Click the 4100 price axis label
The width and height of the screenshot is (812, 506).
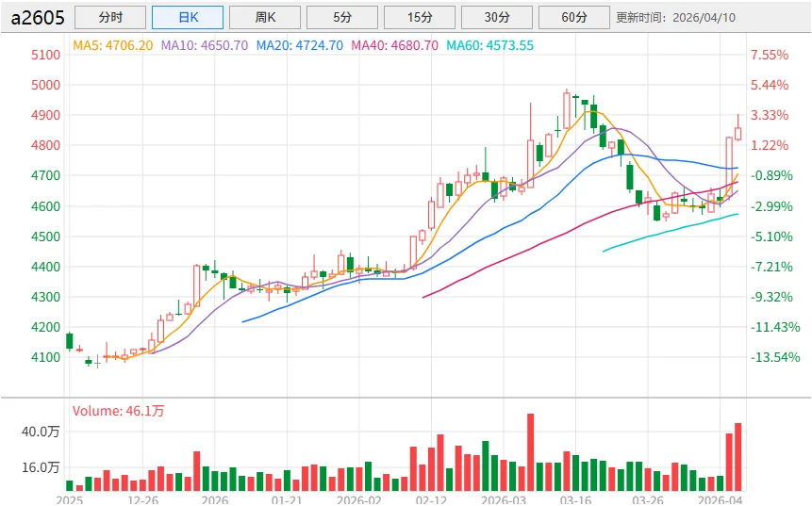pos(45,357)
